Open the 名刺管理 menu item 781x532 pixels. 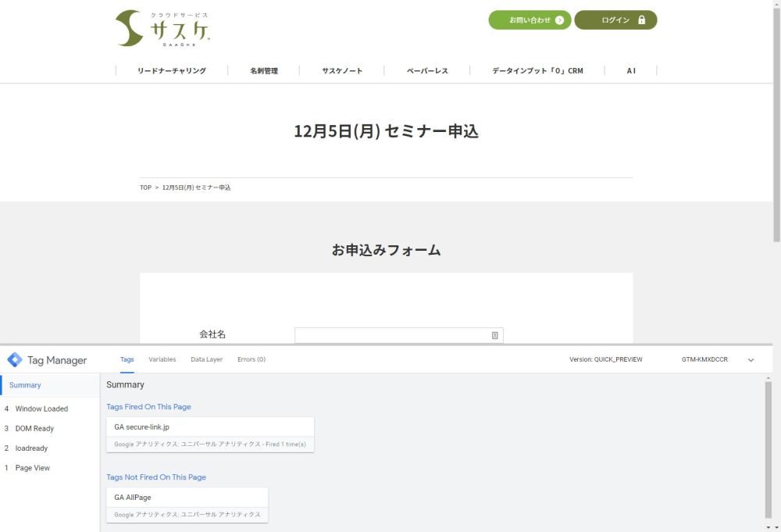click(264, 71)
